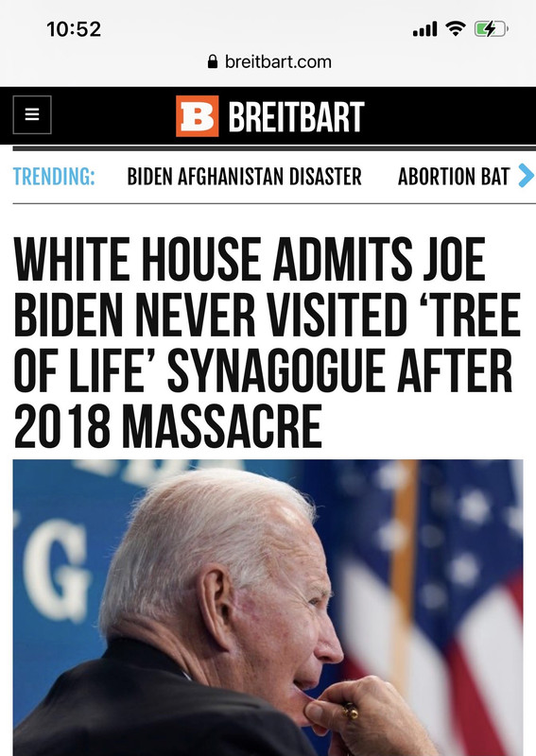This screenshot has height=756, width=536.
Task: Tap the Trending label
Action: click(x=54, y=177)
